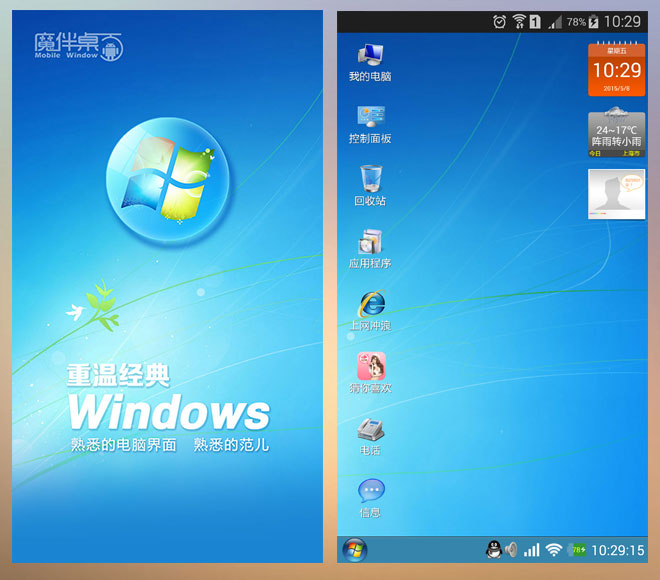The image size is (660, 580).
Task: Open the orange calendar clock widget
Action: coord(616,69)
